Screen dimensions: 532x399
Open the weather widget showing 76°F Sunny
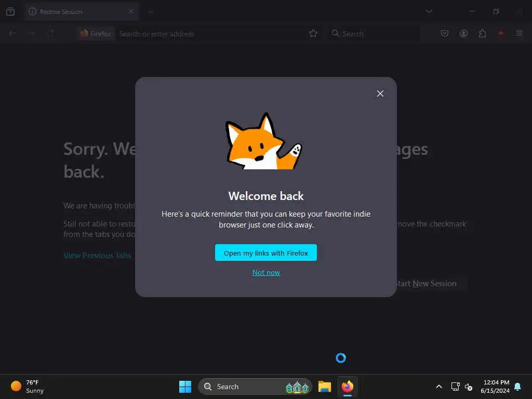[28, 387]
